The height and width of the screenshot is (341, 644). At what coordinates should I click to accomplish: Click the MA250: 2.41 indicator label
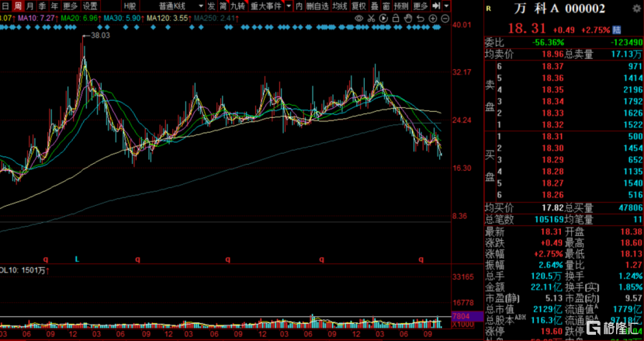(215, 19)
